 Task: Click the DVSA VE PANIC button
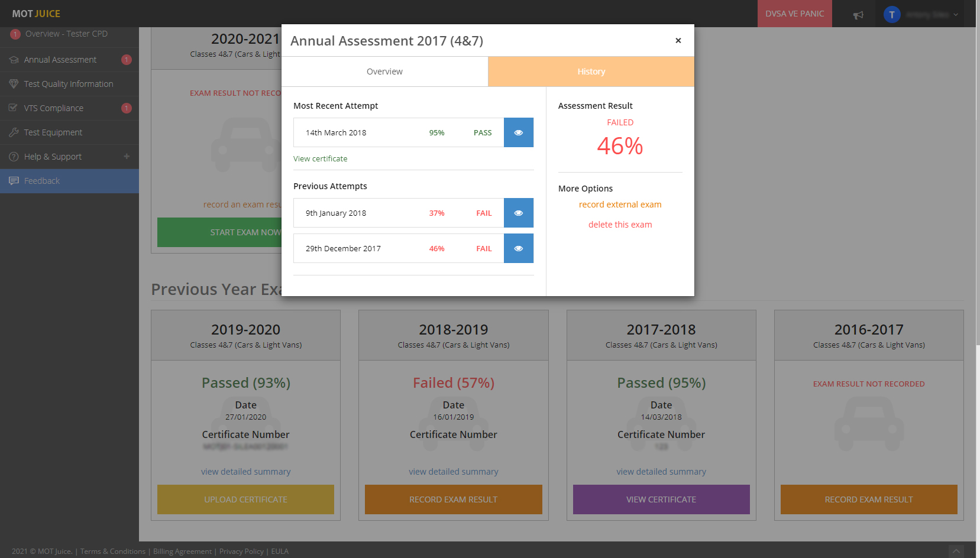point(794,14)
